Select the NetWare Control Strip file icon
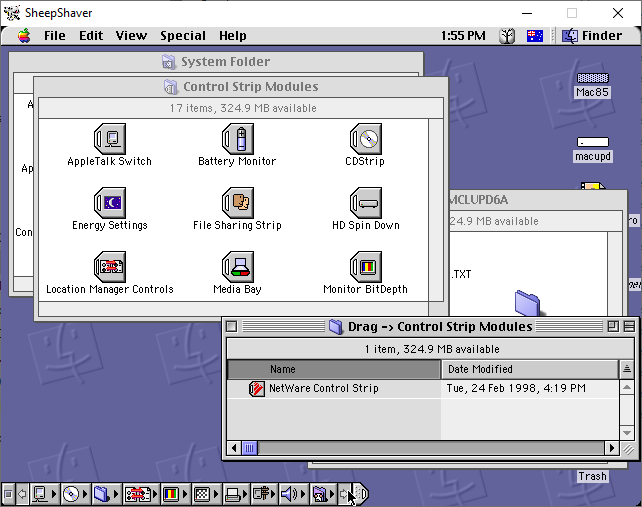Image resolution: width=642 pixels, height=507 pixels. pyautogui.click(x=257, y=388)
